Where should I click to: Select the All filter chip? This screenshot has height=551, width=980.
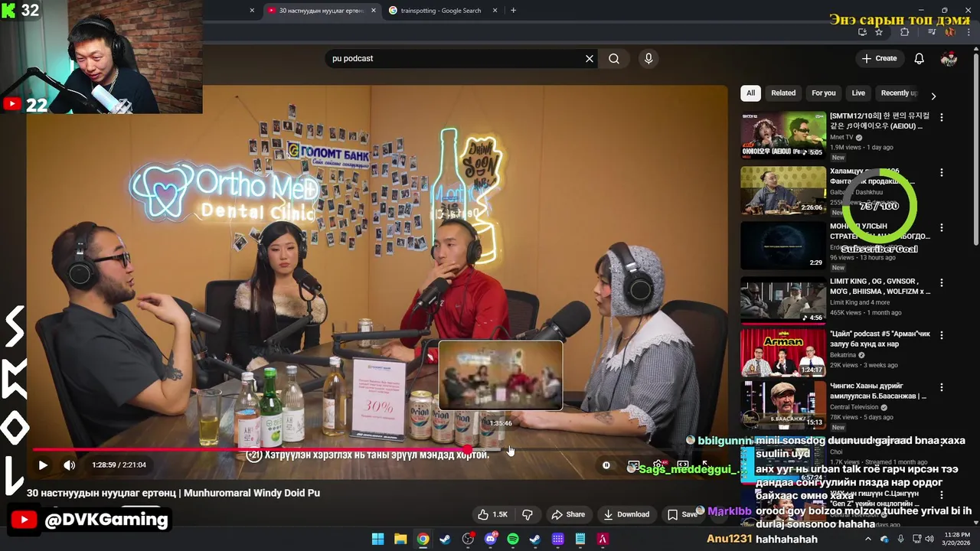click(750, 93)
